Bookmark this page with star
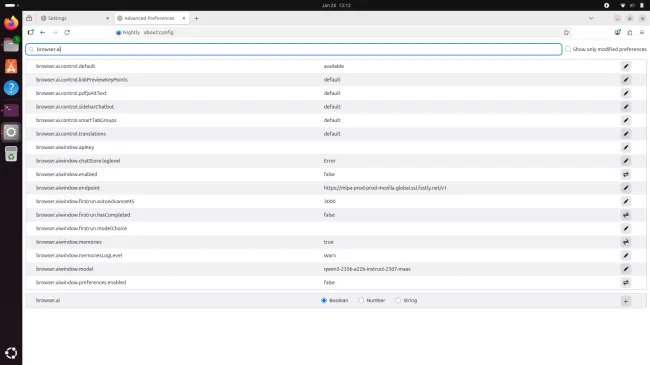This screenshot has height=365, width=650. coord(566,32)
